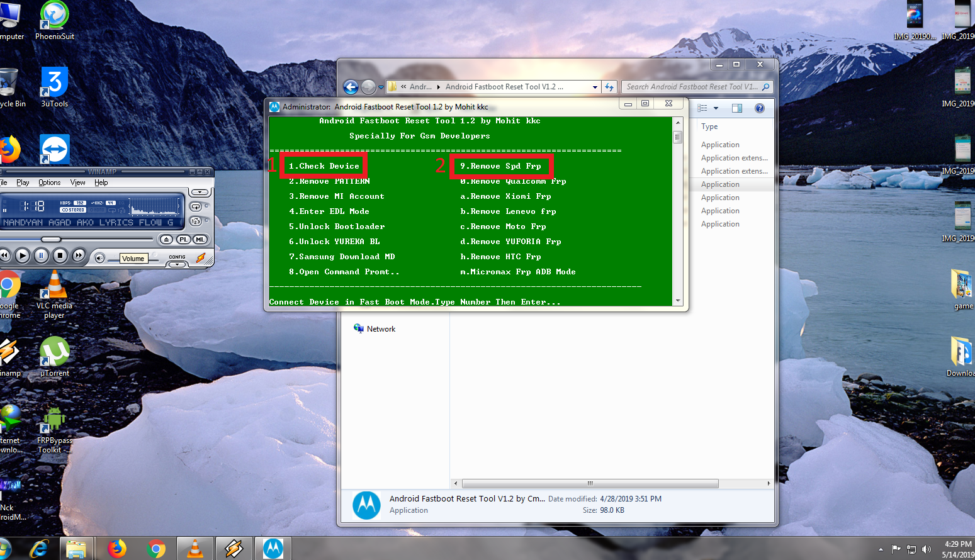Open the Winamp View menu
Screen dimensions: 975x560
[78, 182]
